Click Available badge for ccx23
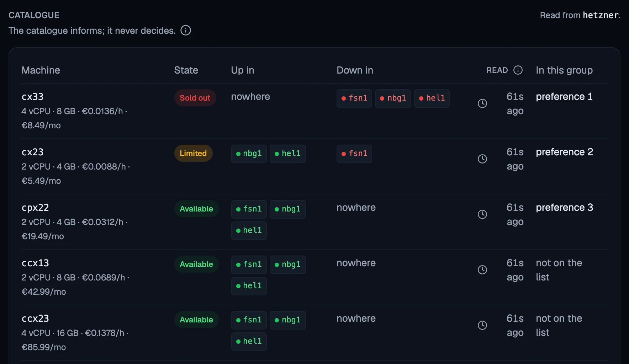The image size is (629, 364). tap(196, 320)
